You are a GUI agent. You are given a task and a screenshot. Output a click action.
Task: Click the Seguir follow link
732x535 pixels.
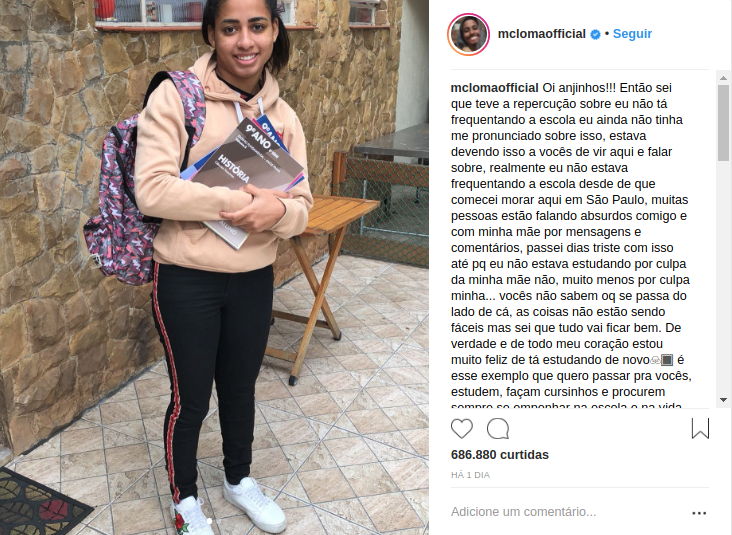(632, 34)
